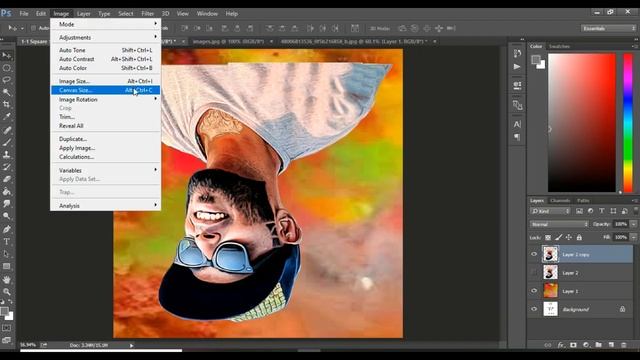Open the Filter menu
This screenshot has width=640, height=360.
(x=147, y=13)
